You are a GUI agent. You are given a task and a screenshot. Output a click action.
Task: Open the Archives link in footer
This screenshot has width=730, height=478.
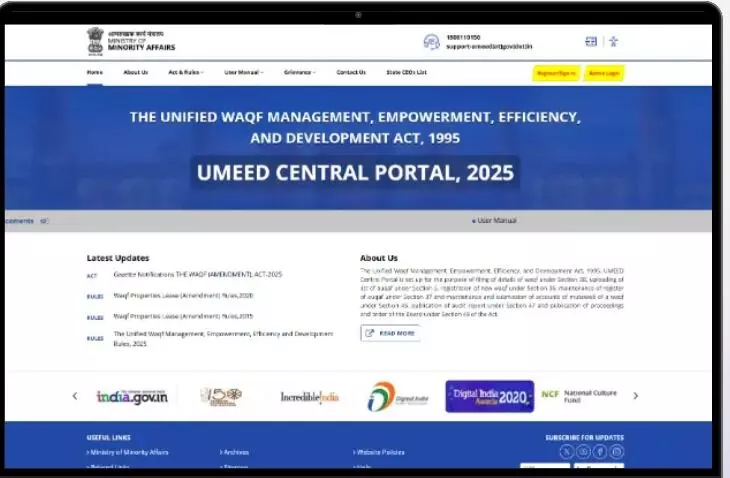click(236, 452)
